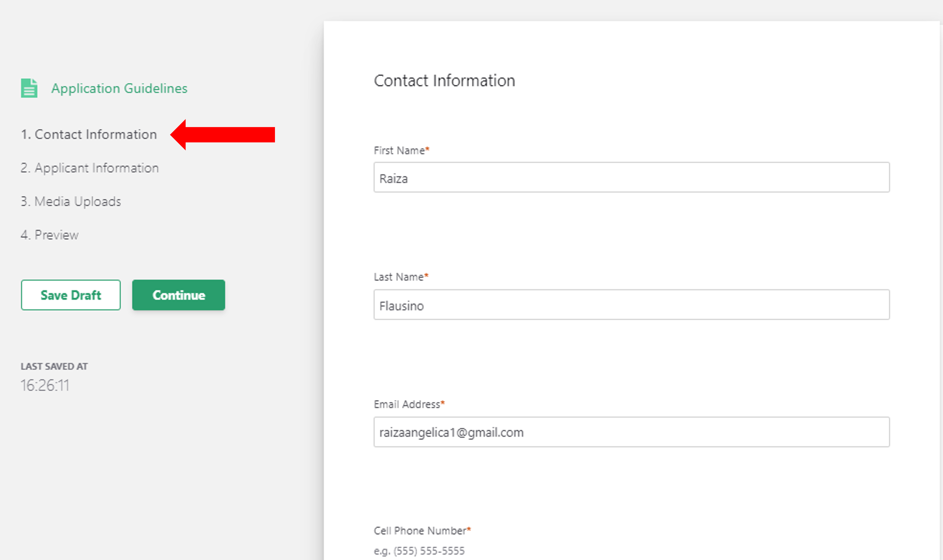This screenshot has width=943, height=560.
Task: Select the Email Address input field
Action: click(x=631, y=432)
